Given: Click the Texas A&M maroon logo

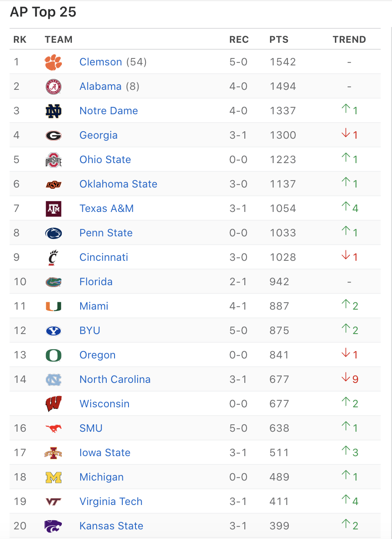Looking at the screenshot, I should [x=53, y=208].
